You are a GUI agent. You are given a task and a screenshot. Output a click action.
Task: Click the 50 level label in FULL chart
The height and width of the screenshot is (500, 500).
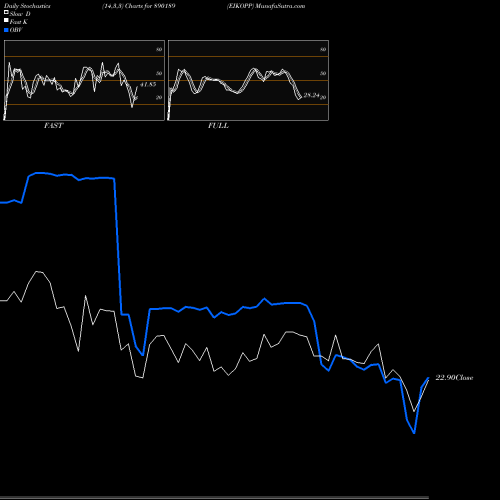[323, 73]
